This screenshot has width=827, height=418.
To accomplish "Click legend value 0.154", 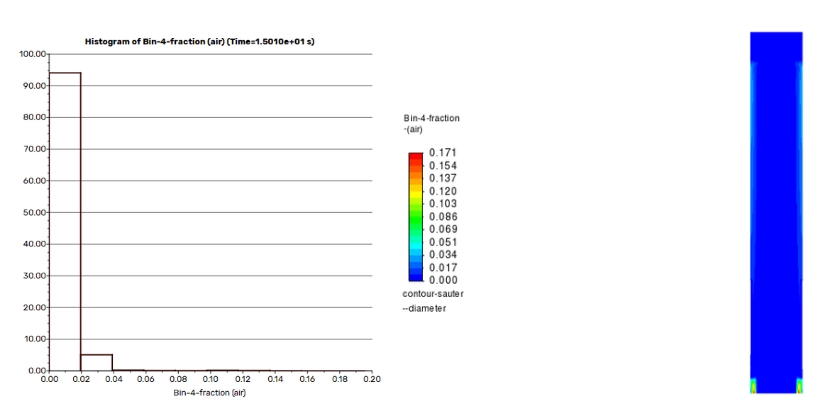I will (443, 166).
